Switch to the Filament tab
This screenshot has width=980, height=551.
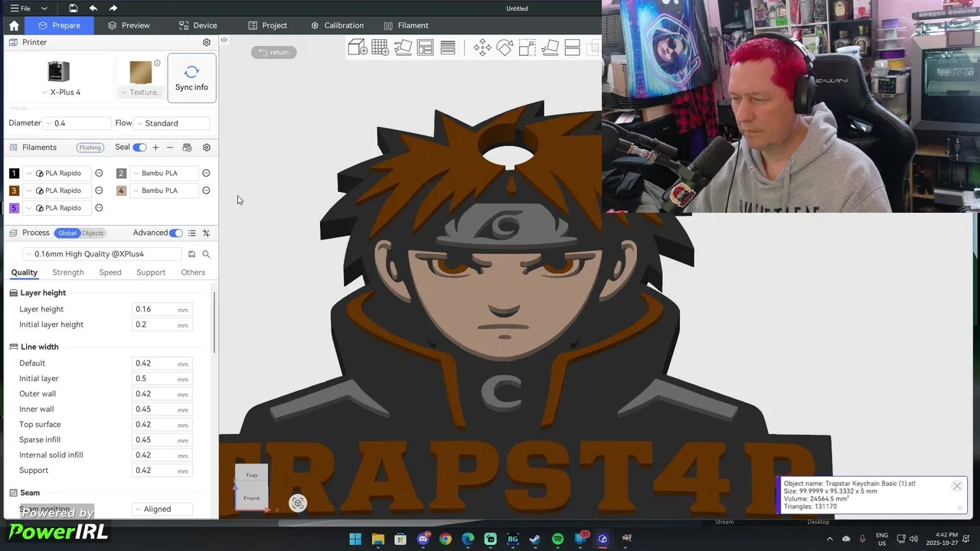point(406,25)
